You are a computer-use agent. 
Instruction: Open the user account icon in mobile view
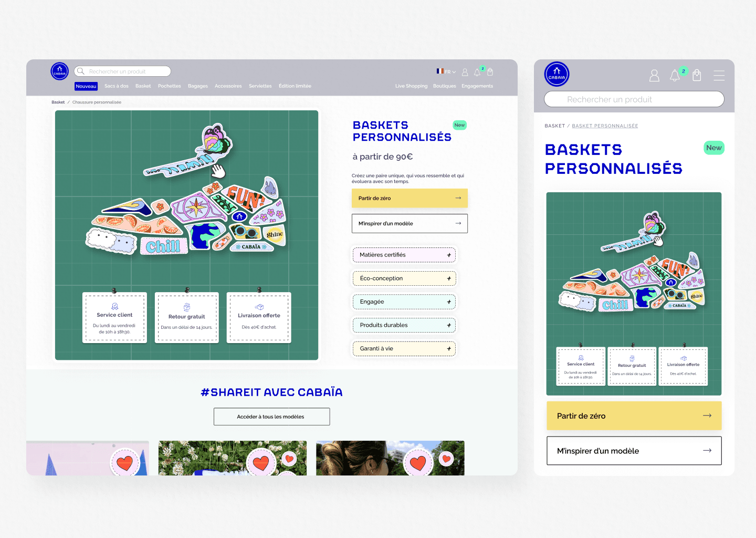click(x=654, y=76)
